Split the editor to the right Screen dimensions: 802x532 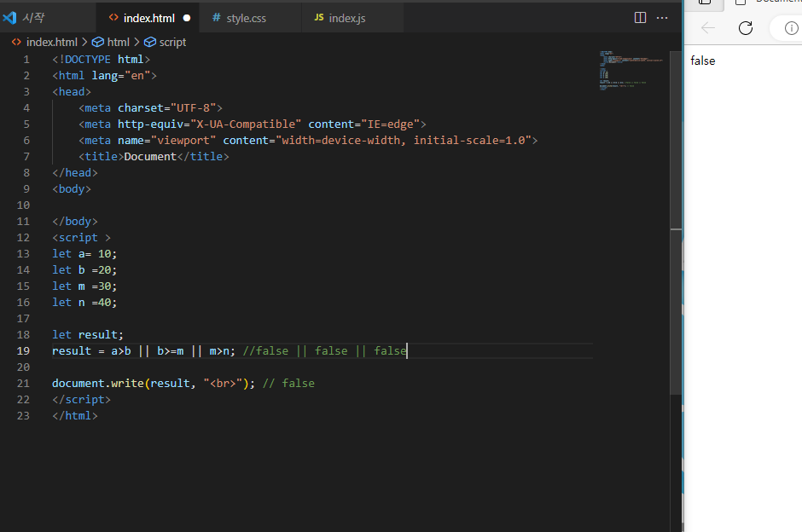(640, 18)
